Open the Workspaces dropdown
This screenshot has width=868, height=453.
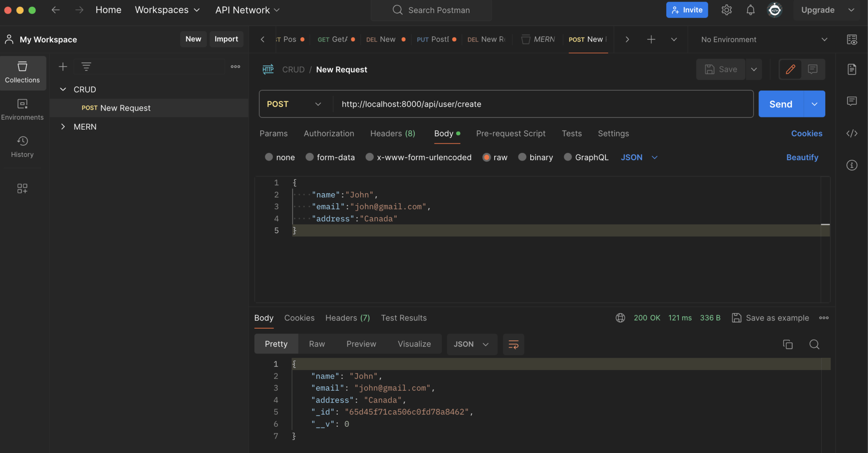tap(167, 10)
